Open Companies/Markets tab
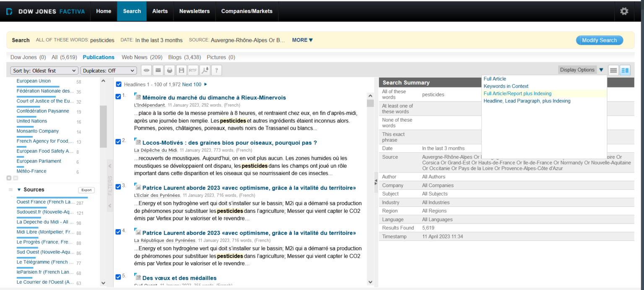The width and height of the screenshot is (644, 290). pyautogui.click(x=247, y=11)
